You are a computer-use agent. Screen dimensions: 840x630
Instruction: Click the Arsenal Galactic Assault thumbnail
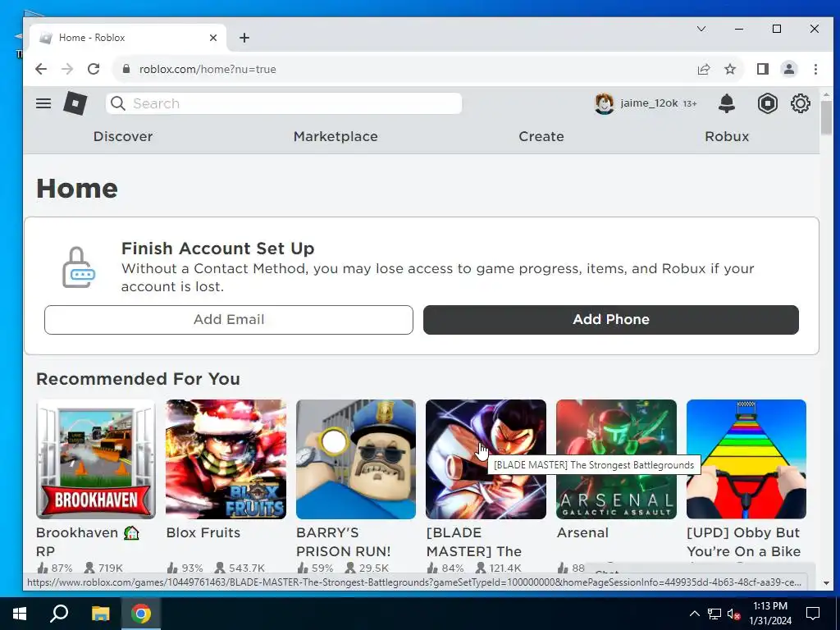point(616,459)
